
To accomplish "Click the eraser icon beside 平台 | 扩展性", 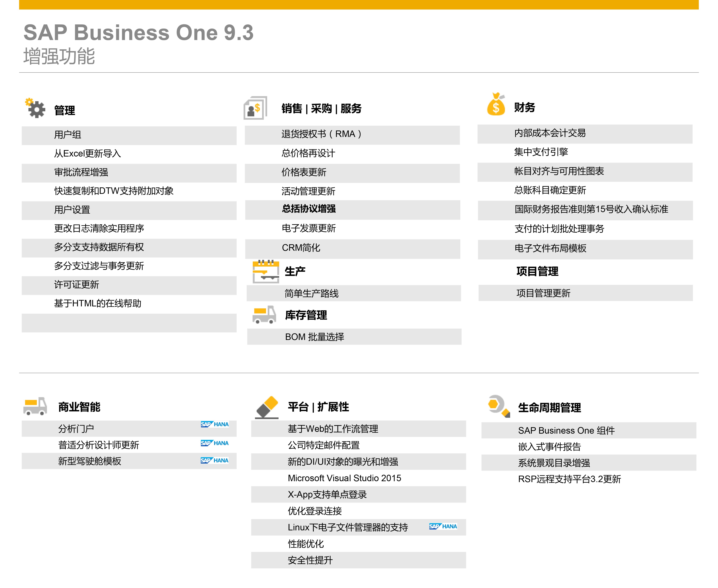I will click(267, 407).
